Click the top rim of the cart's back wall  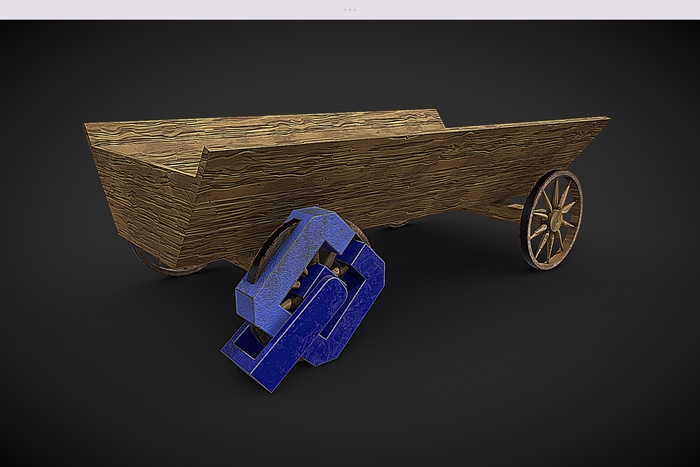[300, 116]
